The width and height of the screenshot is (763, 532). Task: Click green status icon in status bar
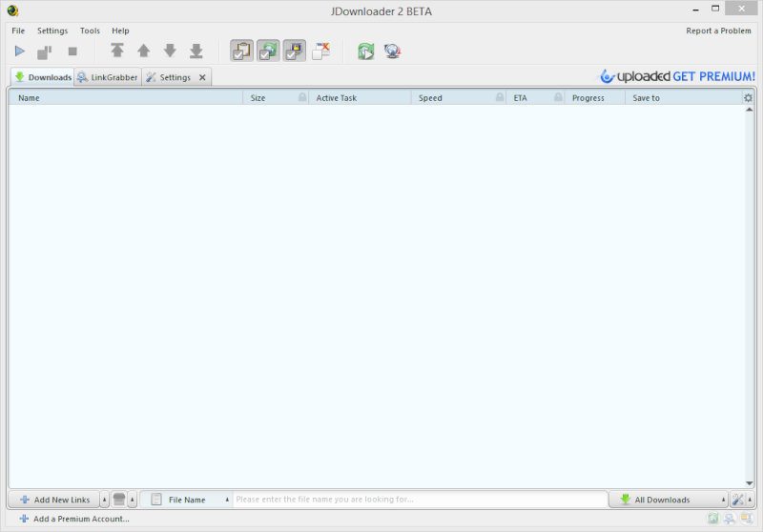pos(712,519)
